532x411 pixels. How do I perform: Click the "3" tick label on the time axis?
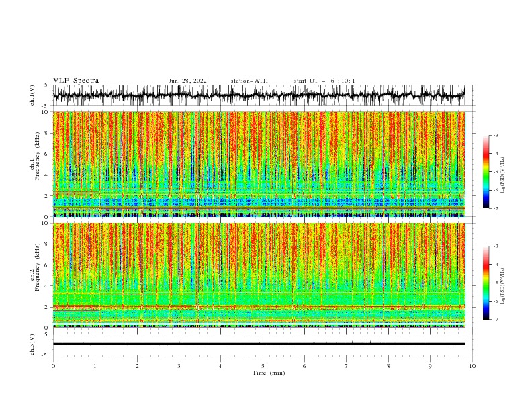(179, 366)
